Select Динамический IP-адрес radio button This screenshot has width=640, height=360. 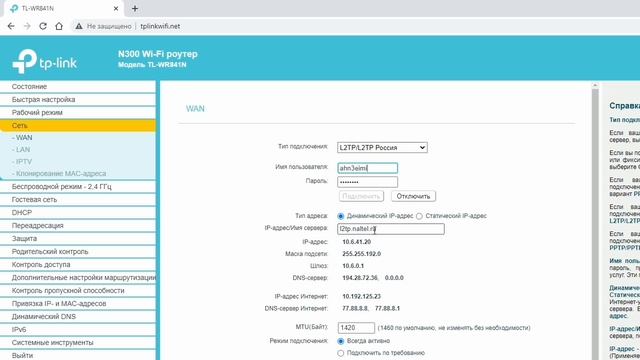tap(341, 216)
